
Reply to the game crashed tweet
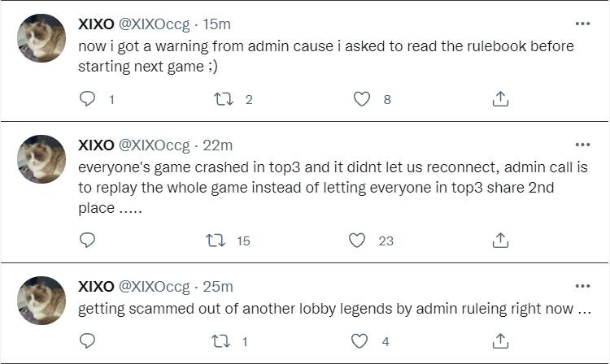87,240
